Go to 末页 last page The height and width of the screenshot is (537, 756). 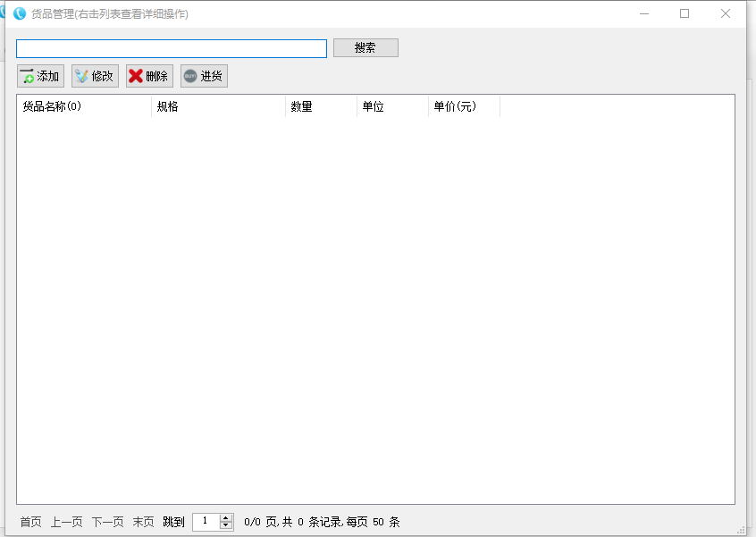point(143,522)
